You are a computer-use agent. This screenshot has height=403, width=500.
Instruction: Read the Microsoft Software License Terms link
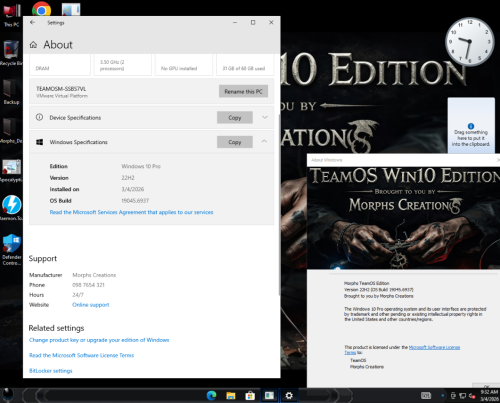(81, 355)
